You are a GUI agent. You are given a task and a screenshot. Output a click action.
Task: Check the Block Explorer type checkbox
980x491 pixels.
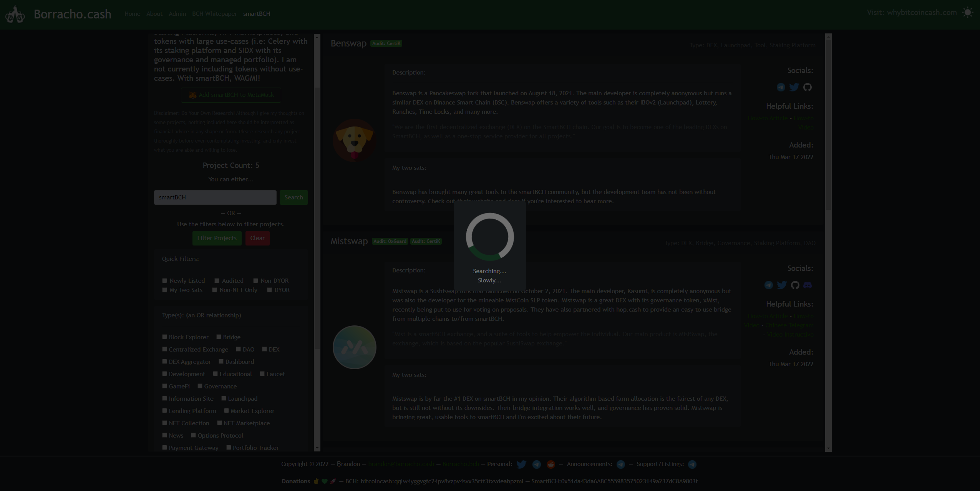[x=164, y=337]
